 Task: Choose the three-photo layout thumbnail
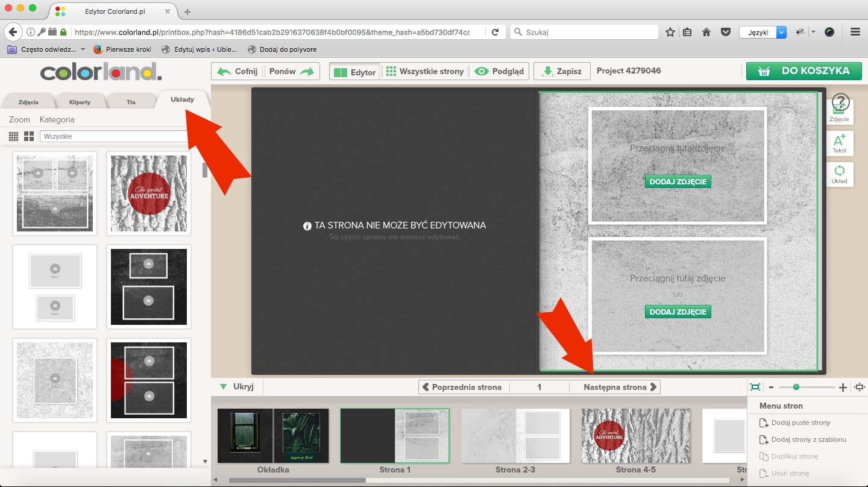[x=55, y=193]
